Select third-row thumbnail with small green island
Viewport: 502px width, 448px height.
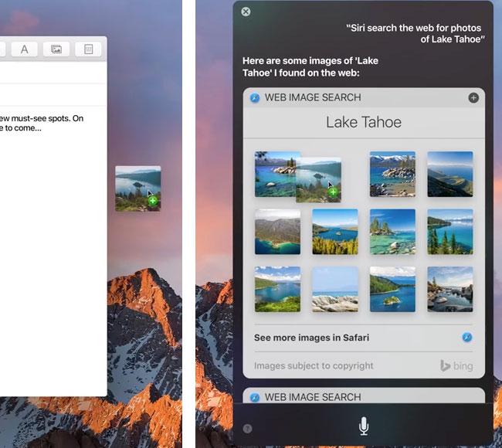coord(392,289)
